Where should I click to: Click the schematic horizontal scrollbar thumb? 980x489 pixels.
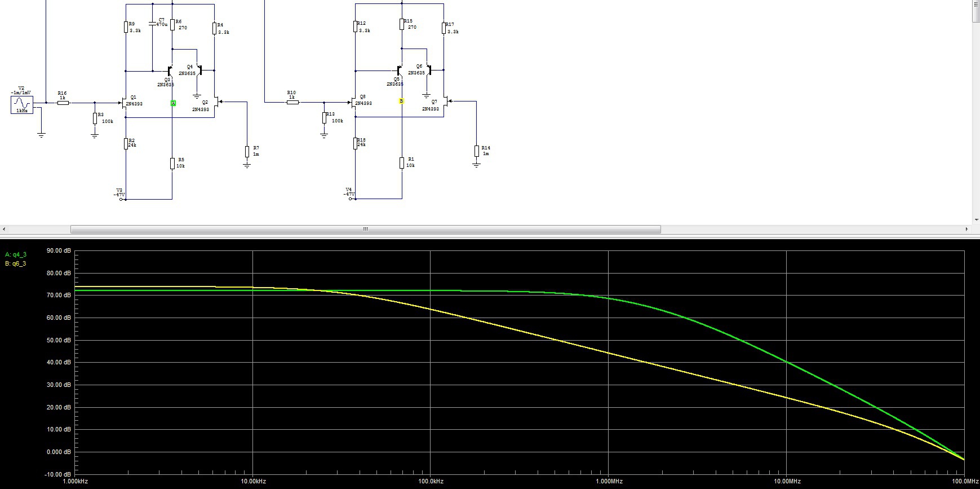[x=365, y=229]
